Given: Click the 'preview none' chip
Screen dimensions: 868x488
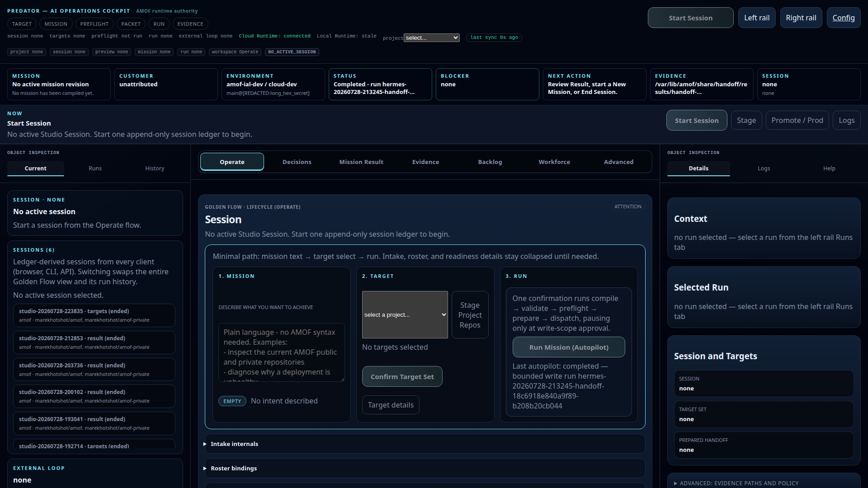Looking at the screenshot, I should pyautogui.click(x=112, y=52).
